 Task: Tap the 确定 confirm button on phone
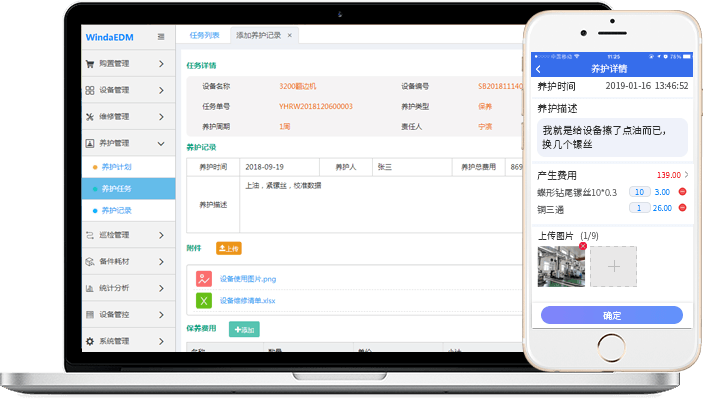pos(611,315)
